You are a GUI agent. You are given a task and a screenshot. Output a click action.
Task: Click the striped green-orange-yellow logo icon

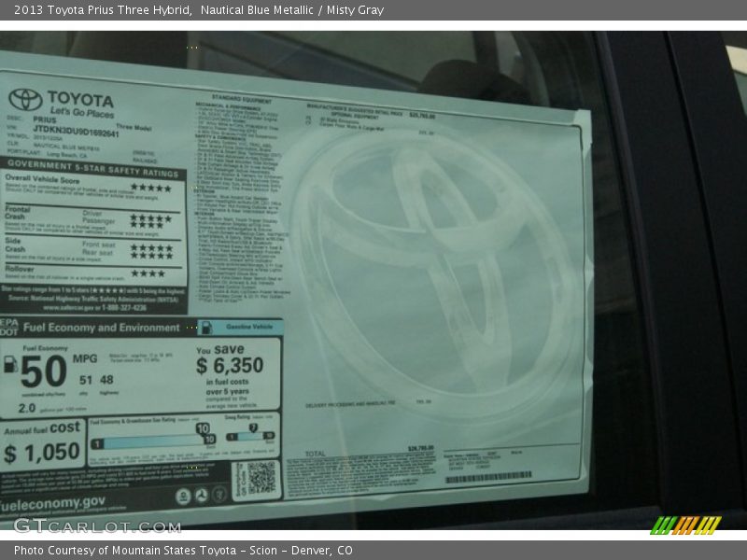coord(686,525)
